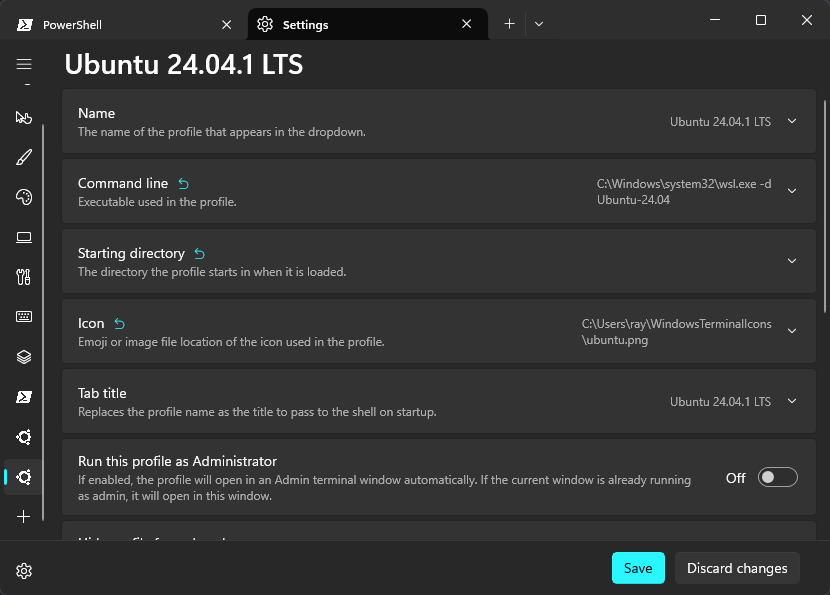
Task: Open Rendering settings via the monitor icon
Action: (x=23, y=237)
